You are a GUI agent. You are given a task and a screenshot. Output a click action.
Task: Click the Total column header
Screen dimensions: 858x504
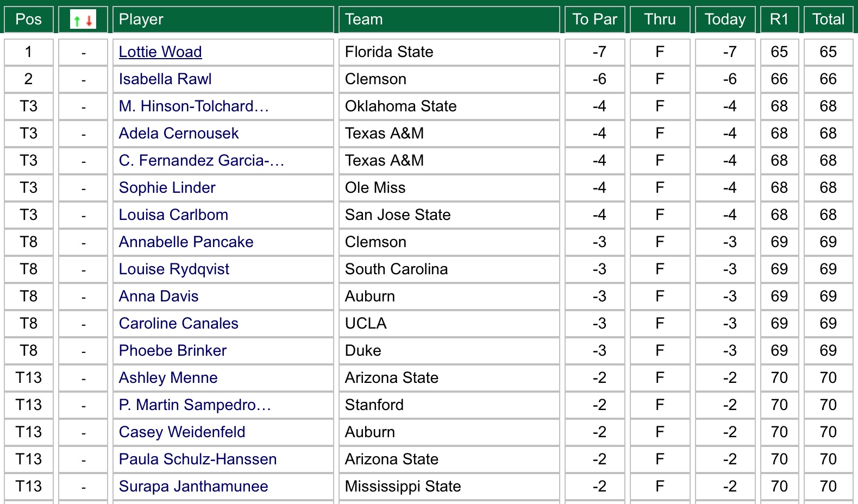(828, 20)
